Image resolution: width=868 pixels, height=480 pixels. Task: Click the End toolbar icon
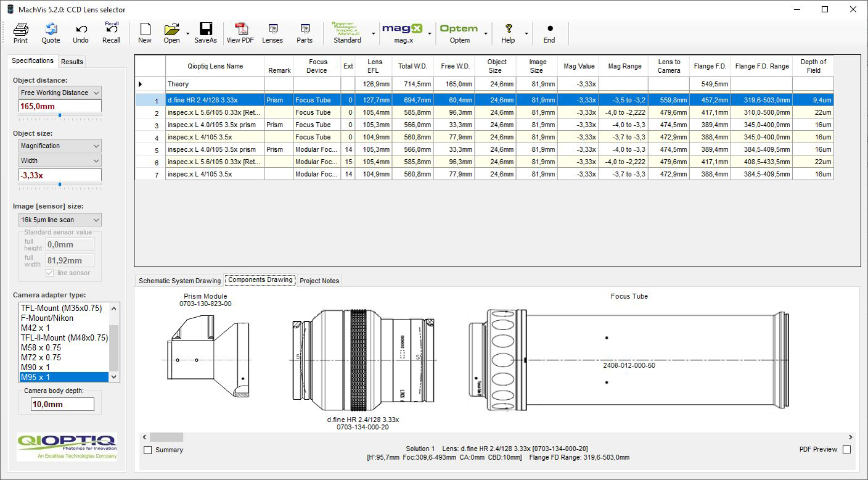[549, 33]
